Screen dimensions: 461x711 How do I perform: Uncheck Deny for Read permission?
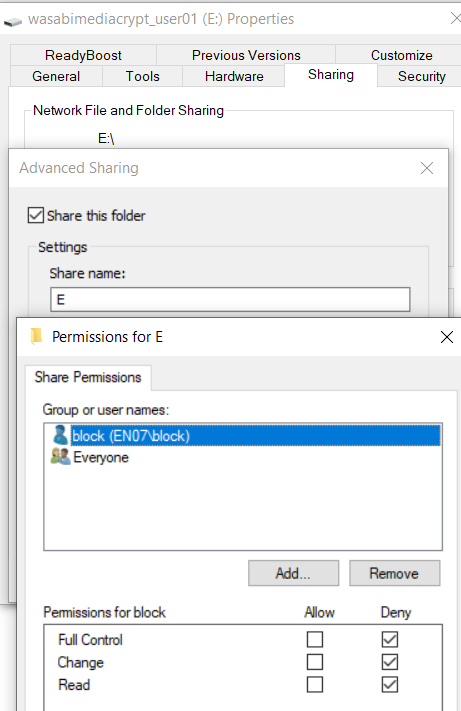pos(390,684)
